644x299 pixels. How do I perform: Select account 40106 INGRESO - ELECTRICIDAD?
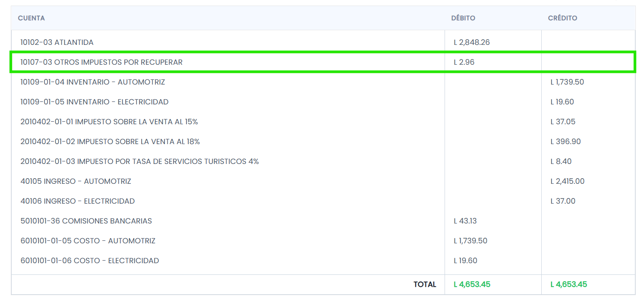[x=78, y=201]
